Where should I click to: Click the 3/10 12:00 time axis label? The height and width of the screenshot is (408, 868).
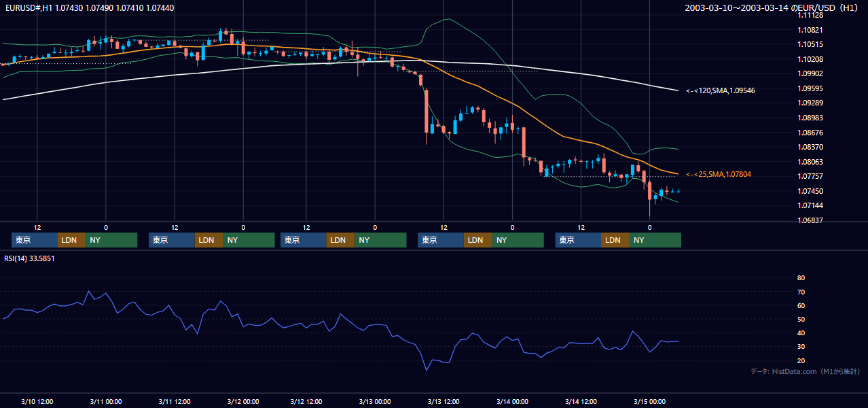click(37, 402)
